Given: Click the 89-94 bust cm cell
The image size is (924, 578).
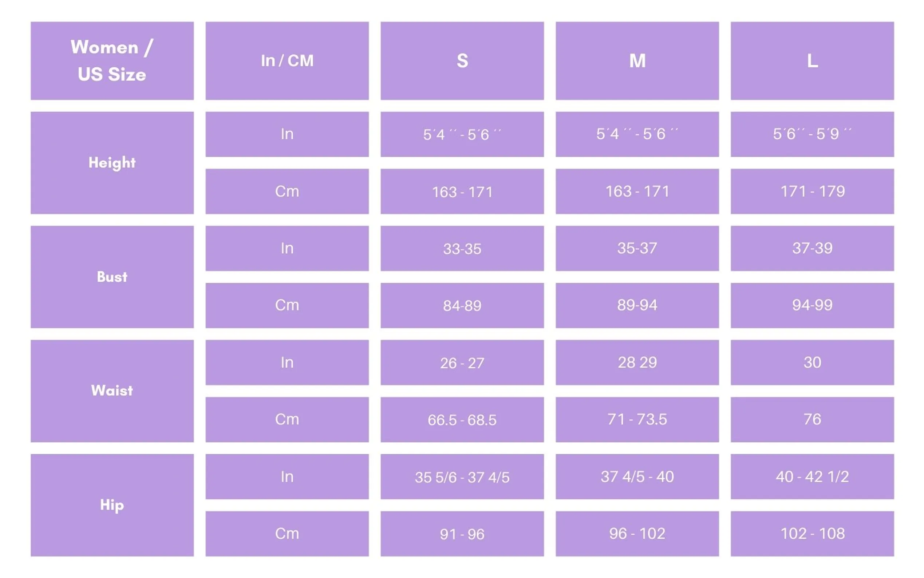Looking at the screenshot, I should click(x=637, y=305).
